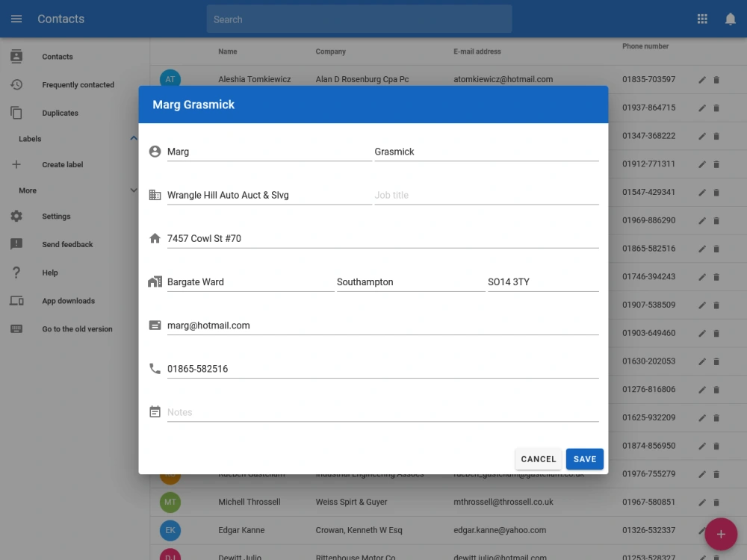The image size is (747, 560).
Task: Click the Search field
Action: (x=359, y=19)
